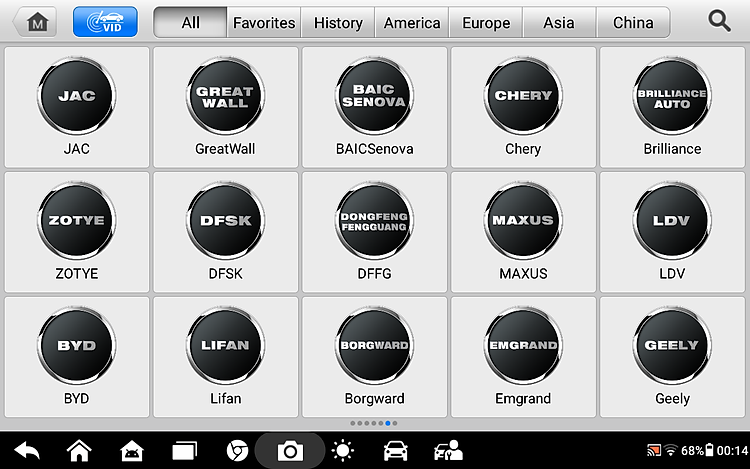Select the DFSK brand
The height and width of the screenshot is (469, 750).
(x=225, y=232)
